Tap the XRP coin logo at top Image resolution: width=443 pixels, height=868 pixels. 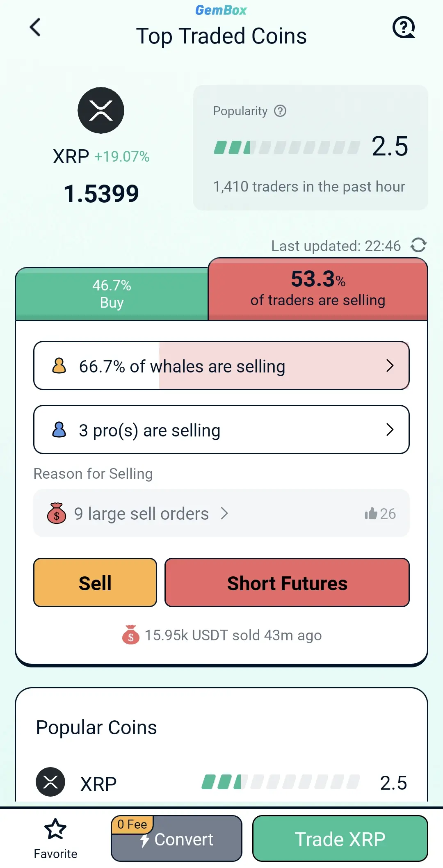click(101, 110)
